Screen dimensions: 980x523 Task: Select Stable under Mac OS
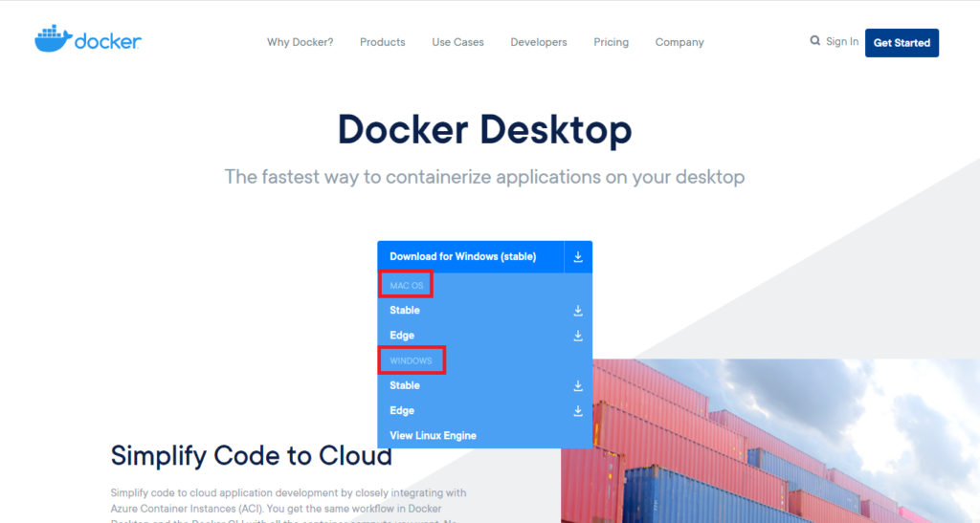pos(405,310)
